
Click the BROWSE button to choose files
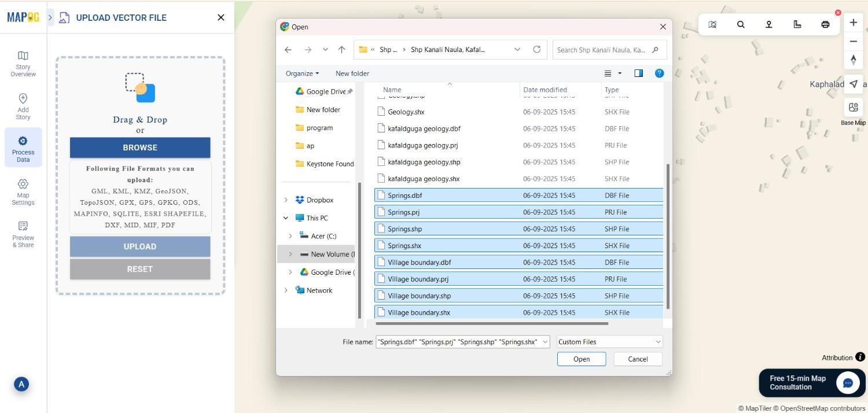(x=139, y=147)
